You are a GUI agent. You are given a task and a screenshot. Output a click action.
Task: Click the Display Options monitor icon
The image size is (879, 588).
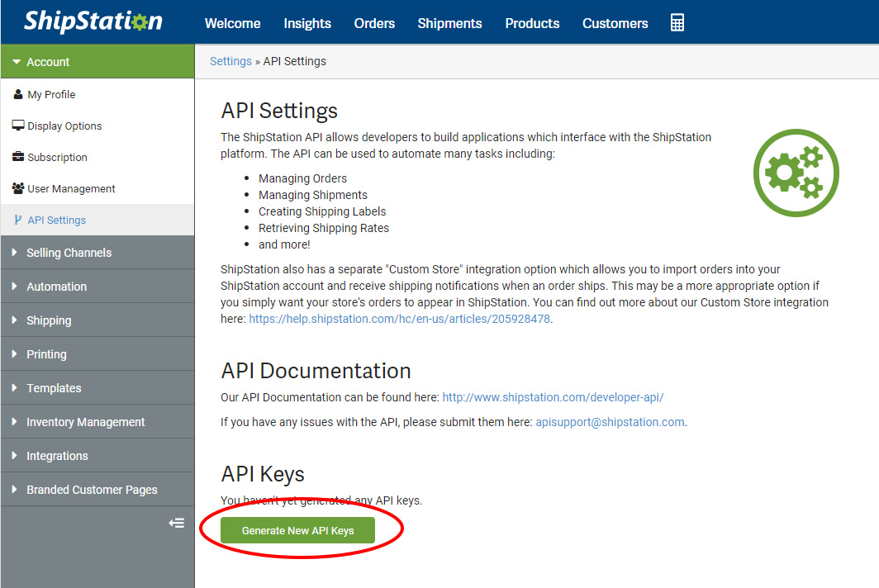[18, 126]
